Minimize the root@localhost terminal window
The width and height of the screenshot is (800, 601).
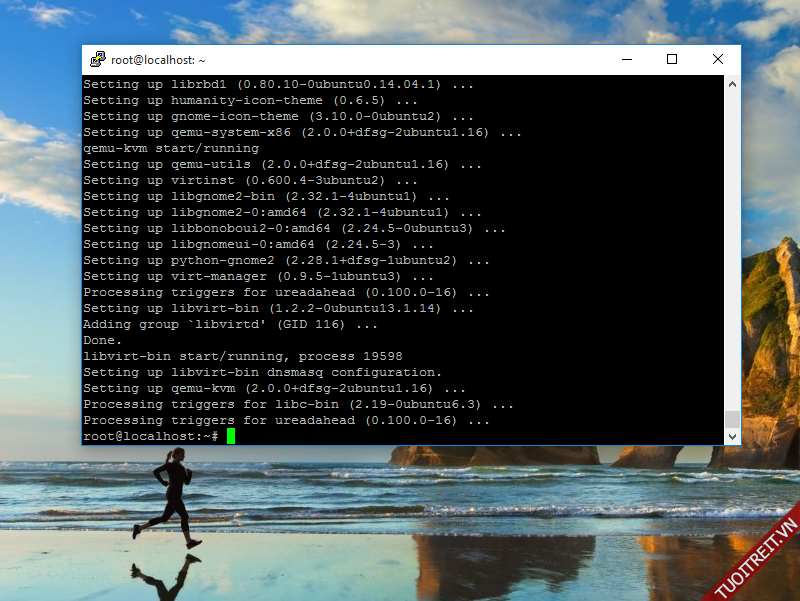pos(626,60)
